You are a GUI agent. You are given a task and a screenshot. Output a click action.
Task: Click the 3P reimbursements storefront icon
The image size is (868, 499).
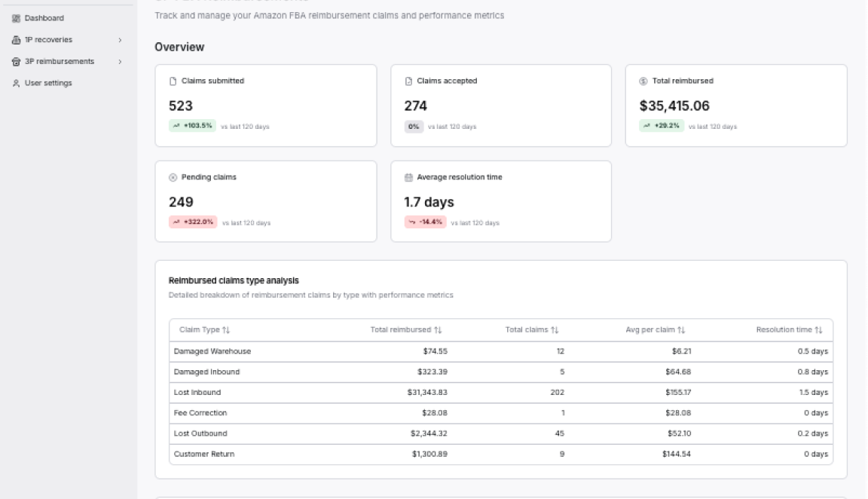pos(17,61)
